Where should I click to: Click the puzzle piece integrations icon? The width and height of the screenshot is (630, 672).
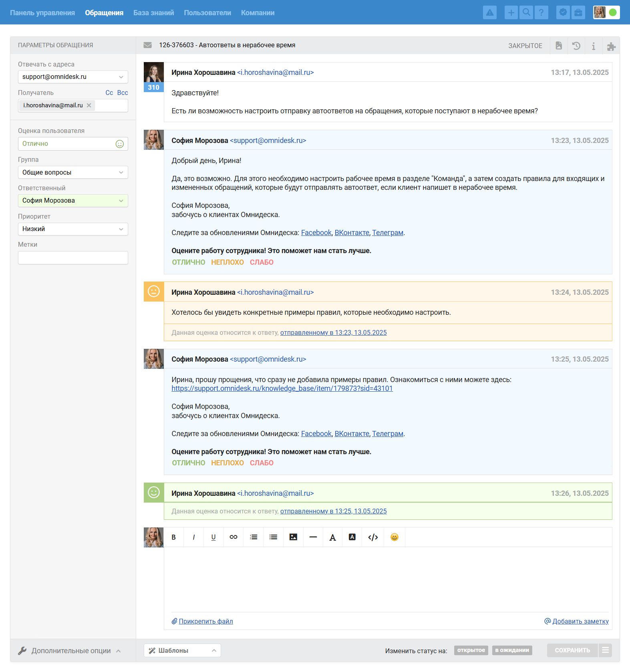pos(611,46)
